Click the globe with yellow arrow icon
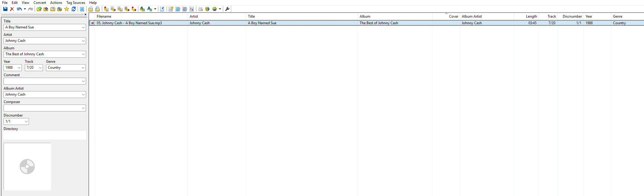The width and height of the screenshot is (644, 196). click(x=207, y=9)
